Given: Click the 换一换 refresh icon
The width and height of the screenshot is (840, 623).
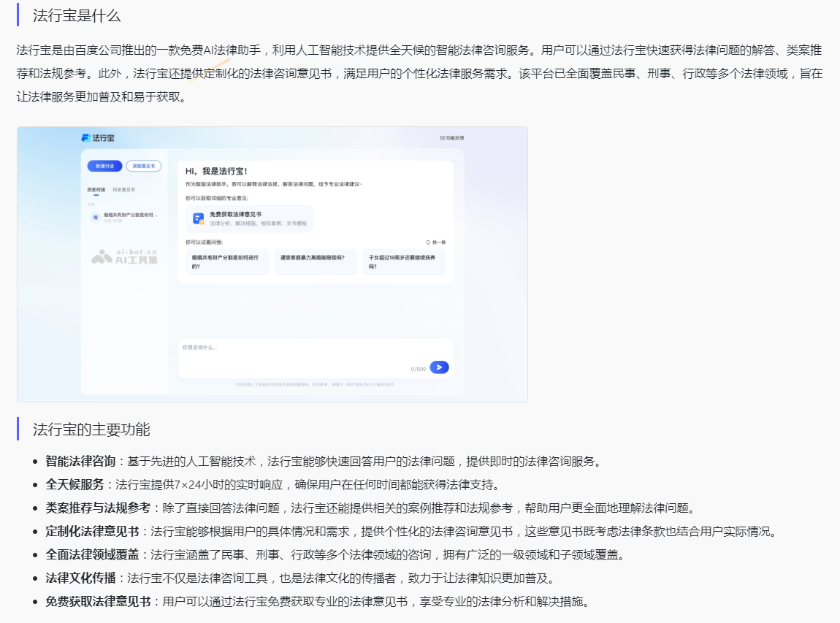Looking at the screenshot, I should (428, 242).
